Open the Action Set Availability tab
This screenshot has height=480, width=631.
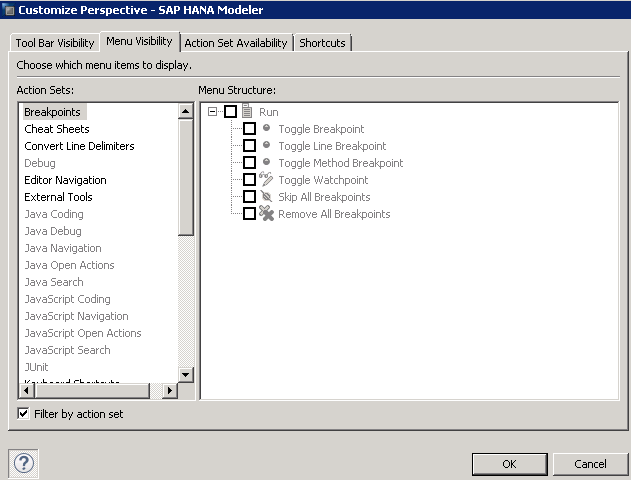(x=236, y=43)
